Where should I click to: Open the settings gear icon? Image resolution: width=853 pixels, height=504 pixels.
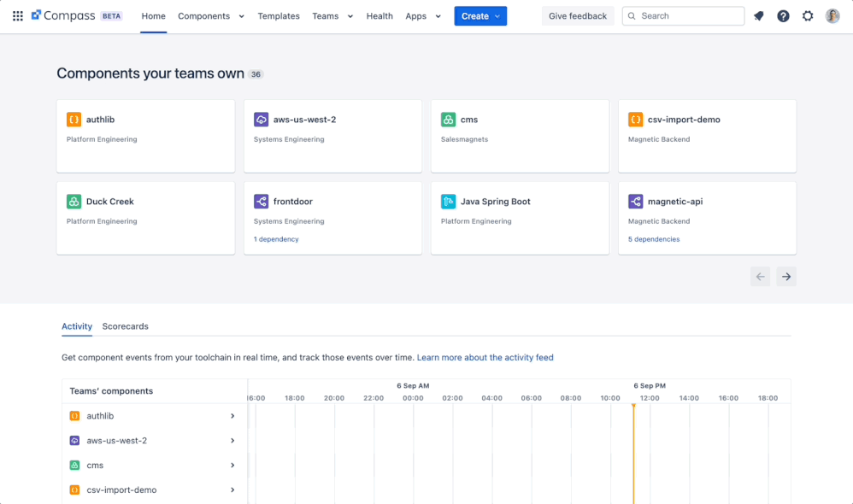807,15
